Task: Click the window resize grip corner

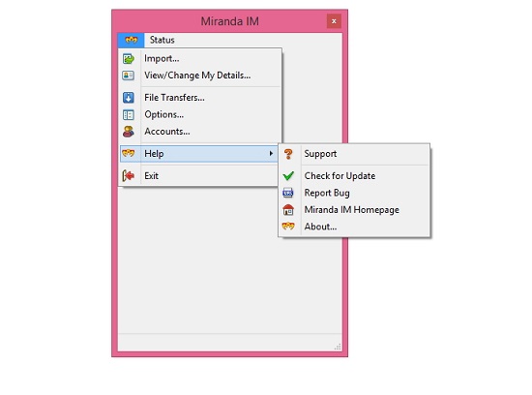Action: tap(338, 347)
